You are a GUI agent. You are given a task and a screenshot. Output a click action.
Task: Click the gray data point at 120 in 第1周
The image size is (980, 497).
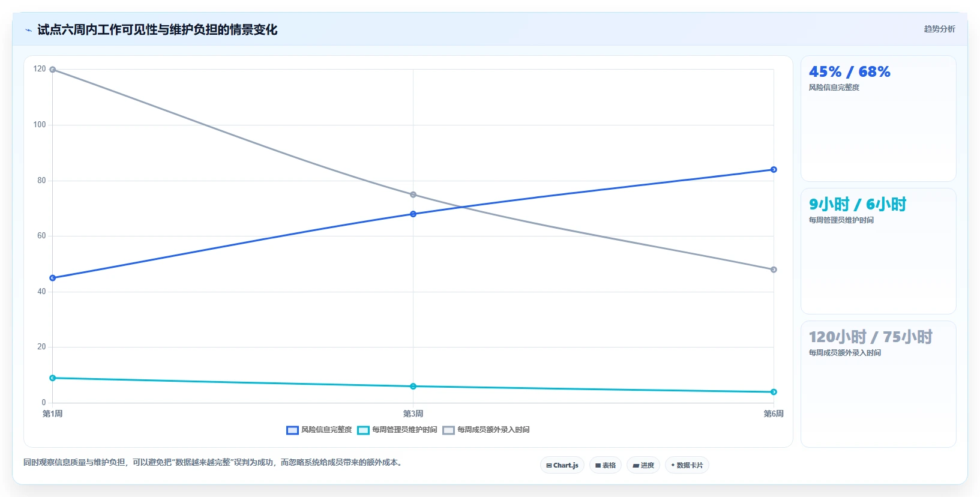point(53,70)
